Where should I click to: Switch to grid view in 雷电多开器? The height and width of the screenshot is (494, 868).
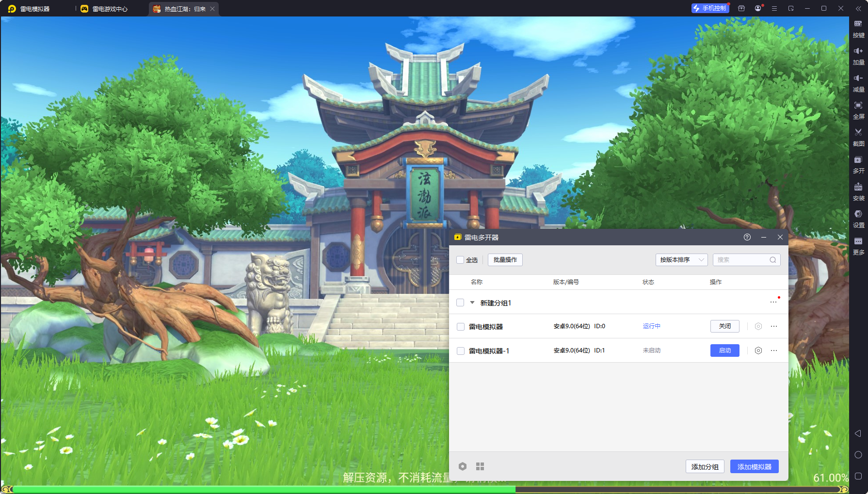click(x=480, y=466)
